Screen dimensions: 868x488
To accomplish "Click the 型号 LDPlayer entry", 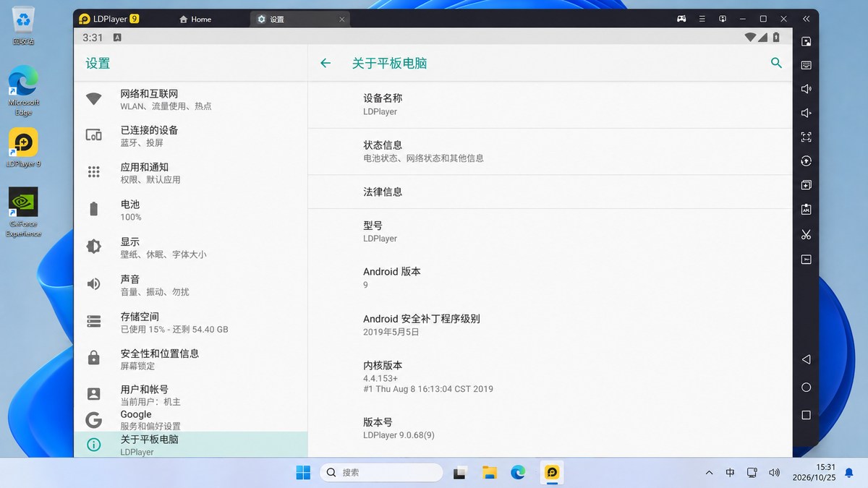I will [x=550, y=232].
